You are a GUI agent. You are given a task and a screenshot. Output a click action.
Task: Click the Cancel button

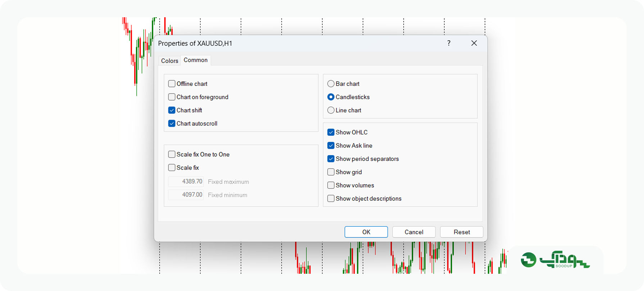coord(414,232)
